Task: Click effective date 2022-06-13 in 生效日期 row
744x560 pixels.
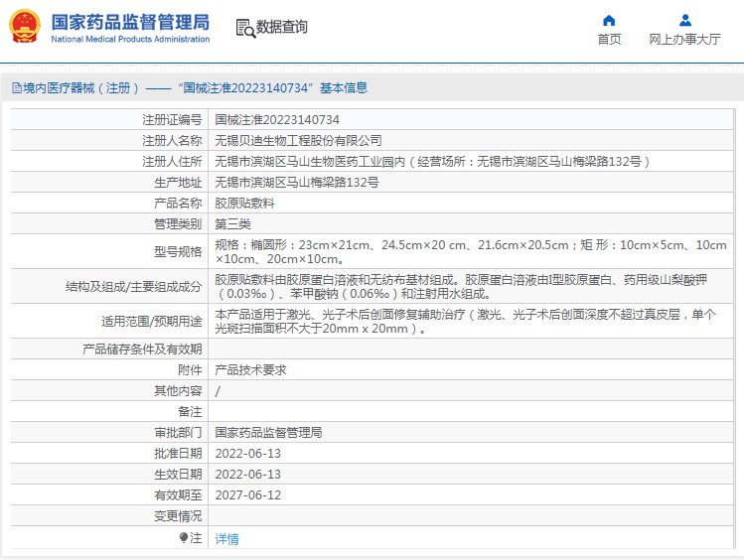Action: pyautogui.click(x=248, y=475)
